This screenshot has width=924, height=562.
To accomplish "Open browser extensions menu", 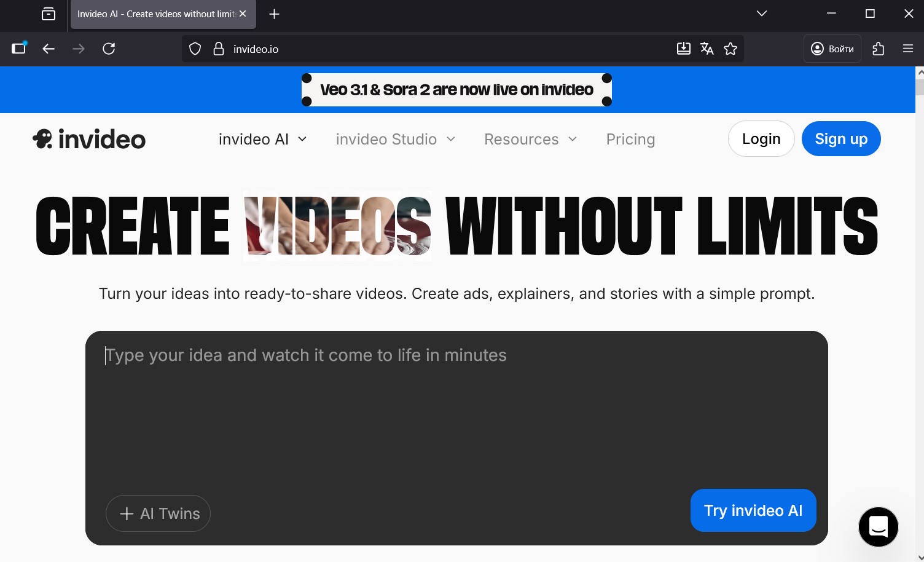I will pyautogui.click(x=879, y=49).
